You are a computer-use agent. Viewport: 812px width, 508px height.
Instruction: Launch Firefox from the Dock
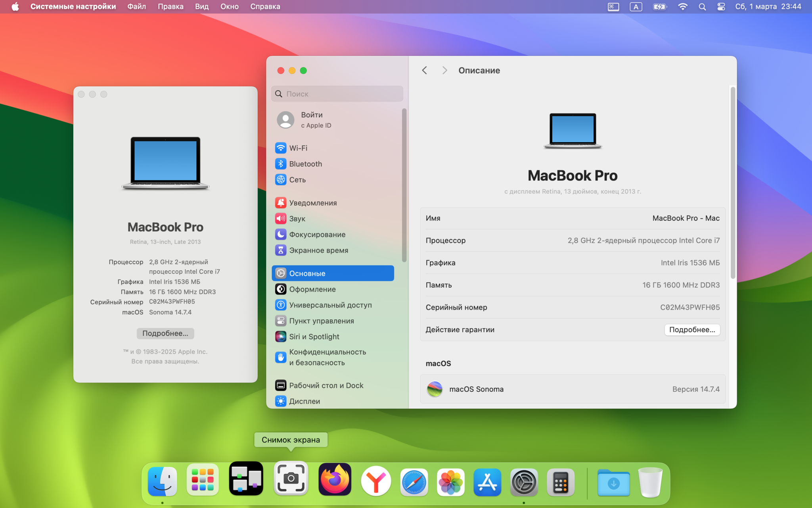coord(335,479)
